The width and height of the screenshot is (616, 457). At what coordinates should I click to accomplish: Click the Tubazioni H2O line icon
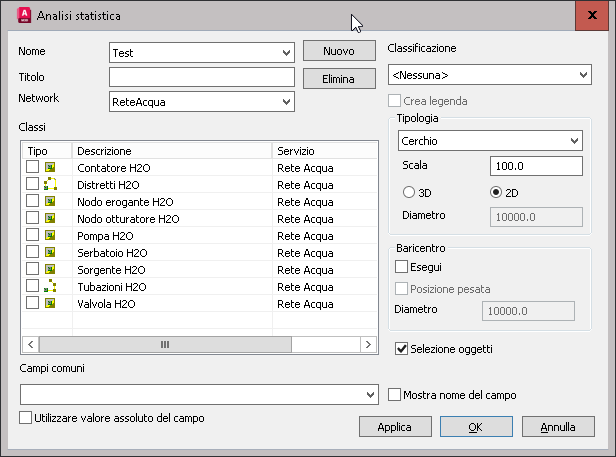coord(50,286)
